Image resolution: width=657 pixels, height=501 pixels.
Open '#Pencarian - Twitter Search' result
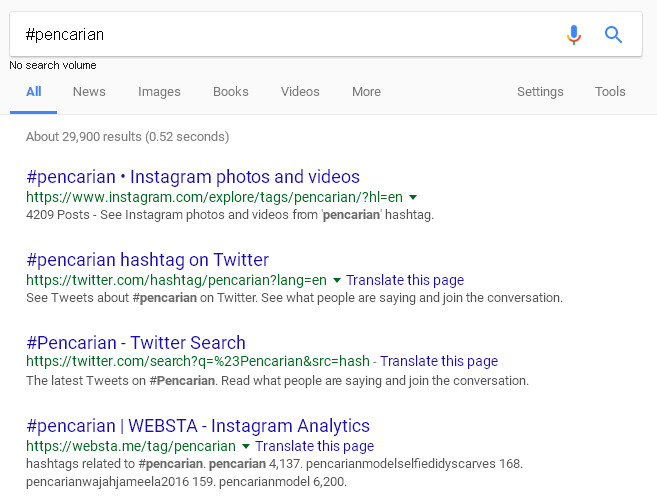pyautogui.click(x=136, y=343)
